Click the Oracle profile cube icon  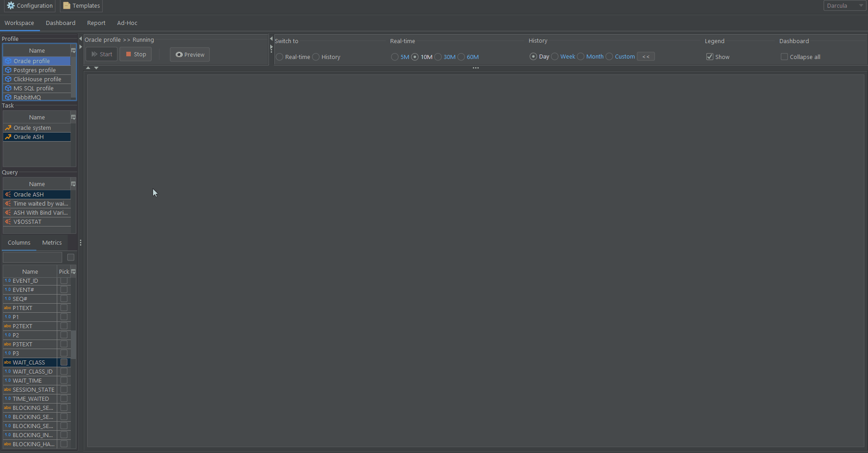click(x=8, y=61)
